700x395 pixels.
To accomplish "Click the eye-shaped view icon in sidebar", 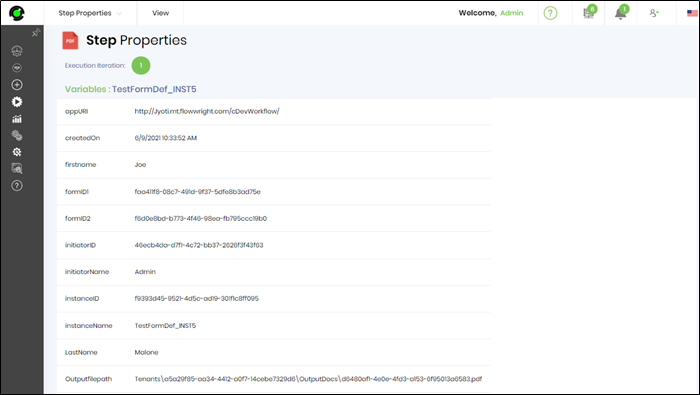I will pyautogui.click(x=17, y=68).
